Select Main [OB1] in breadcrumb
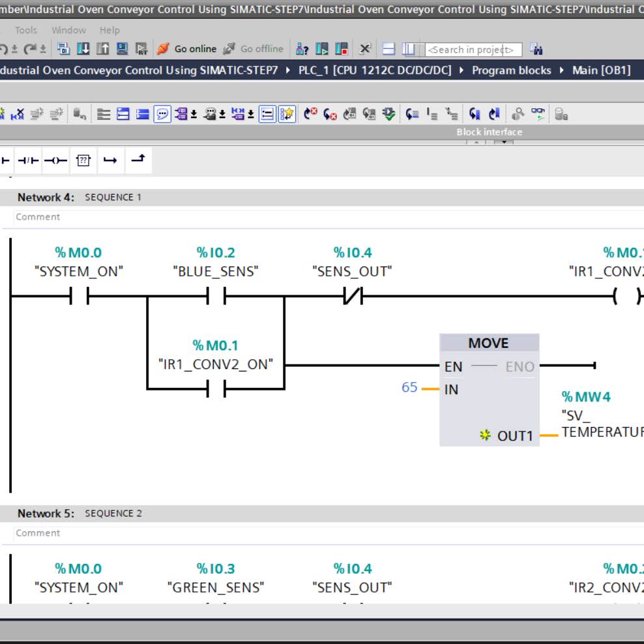This screenshot has height=644, width=644. 601,70
